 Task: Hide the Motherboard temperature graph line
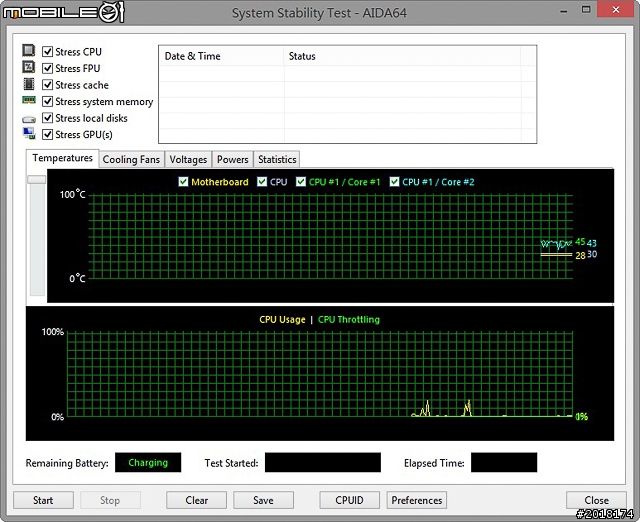[x=183, y=182]
